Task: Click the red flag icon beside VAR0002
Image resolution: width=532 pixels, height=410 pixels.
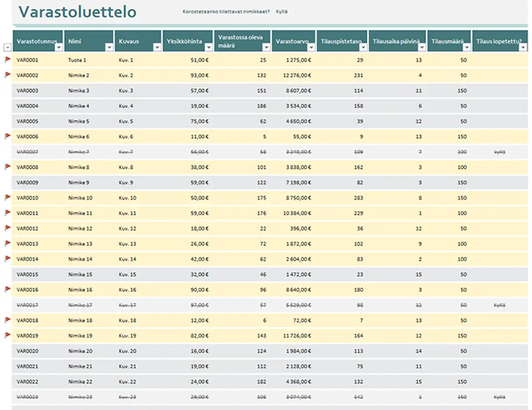Action: [x=8, y=75]
